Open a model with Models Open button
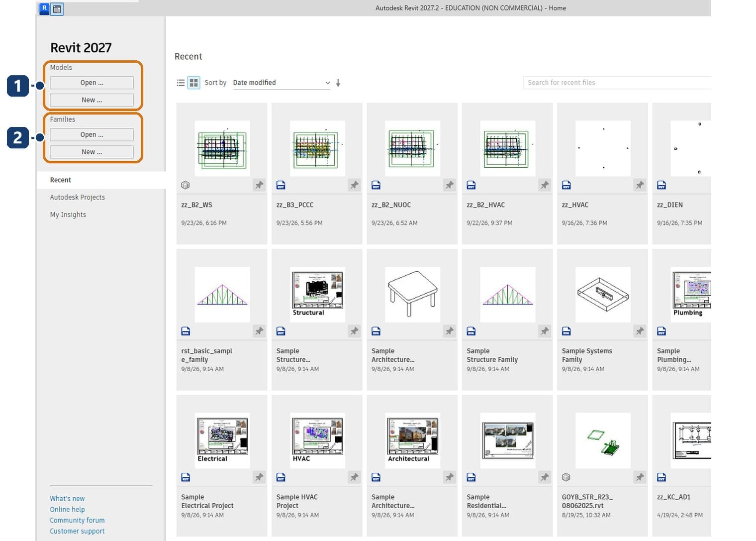This screenshot has height=541, width=756. (92, 83)
